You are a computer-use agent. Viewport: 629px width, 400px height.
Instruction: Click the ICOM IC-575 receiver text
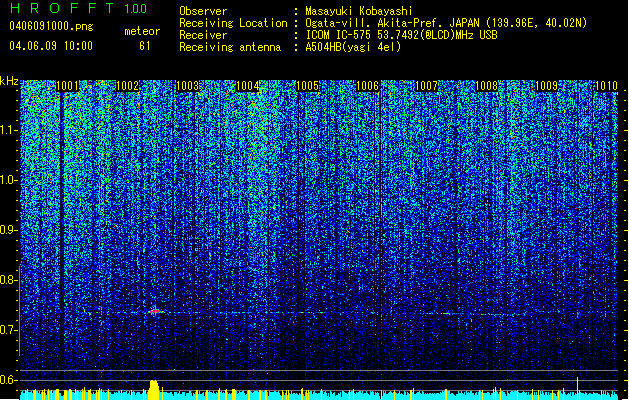401,35
